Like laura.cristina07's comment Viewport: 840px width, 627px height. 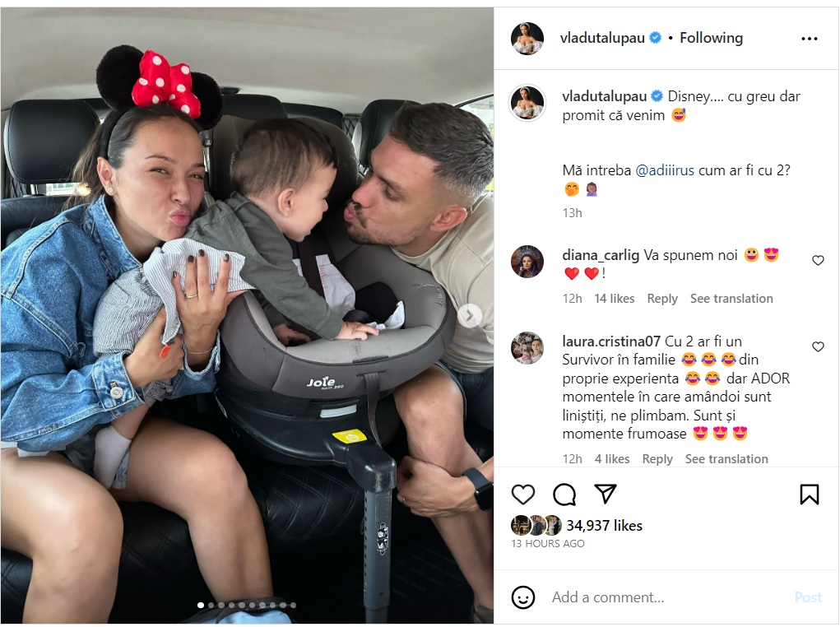point(818,346)
